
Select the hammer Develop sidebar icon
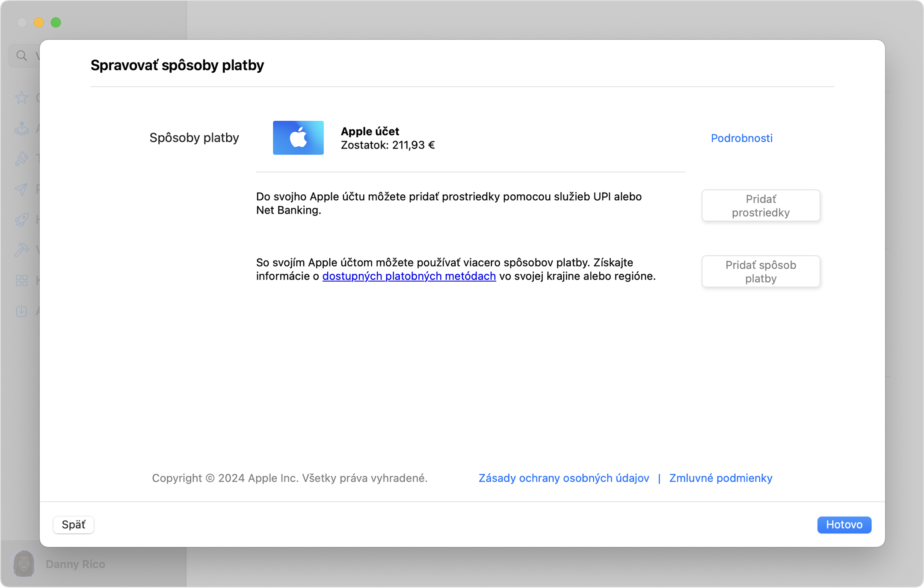pos(22,250)
